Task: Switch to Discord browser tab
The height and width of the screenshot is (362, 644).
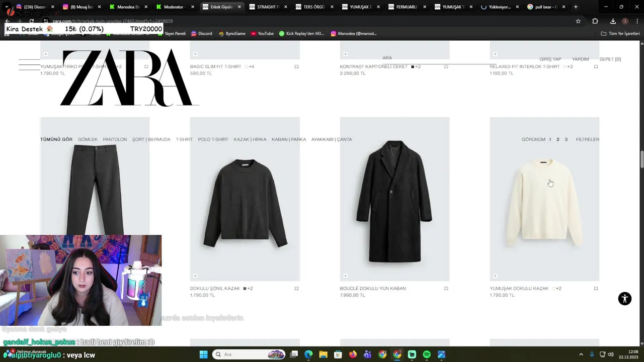Action: click(34, 7)
